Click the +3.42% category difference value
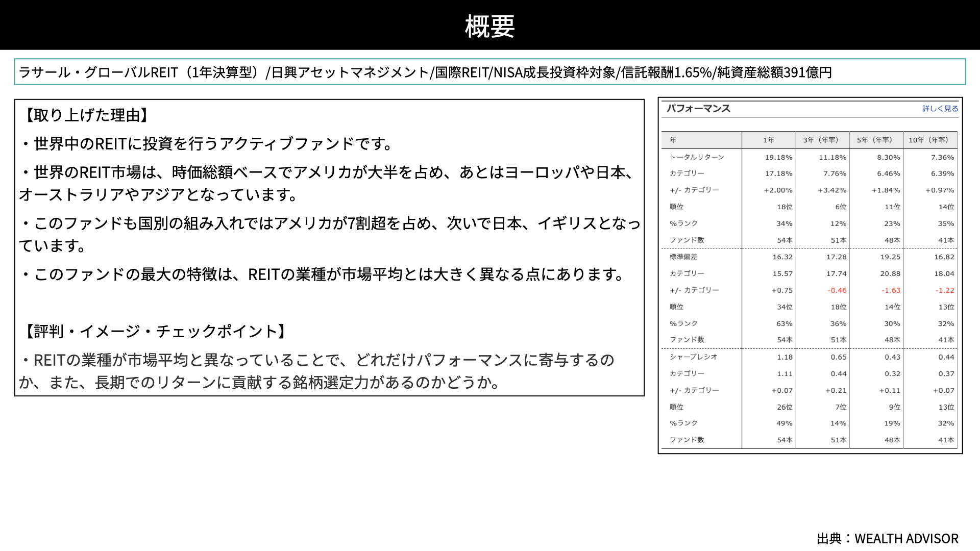 click(832, 190)
